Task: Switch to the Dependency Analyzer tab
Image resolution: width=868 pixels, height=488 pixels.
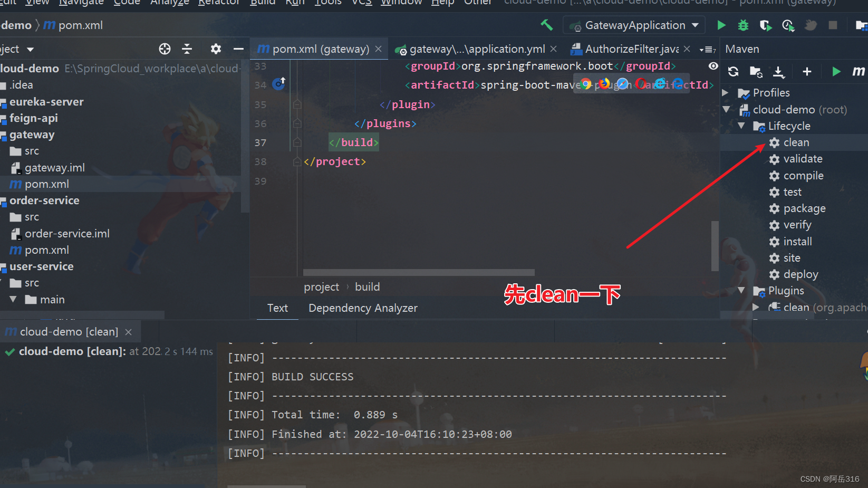Action: [363, 308]
